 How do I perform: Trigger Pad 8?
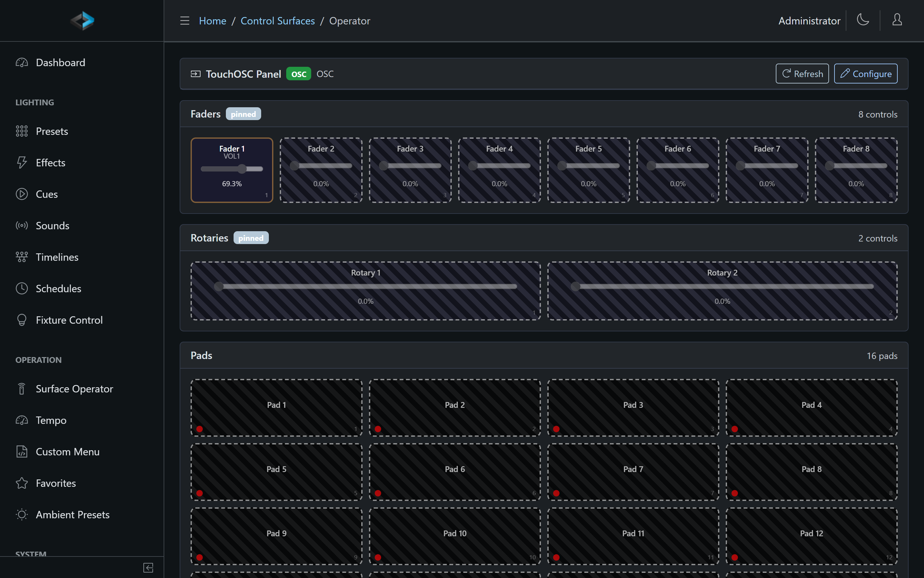(x=811, y=472)
